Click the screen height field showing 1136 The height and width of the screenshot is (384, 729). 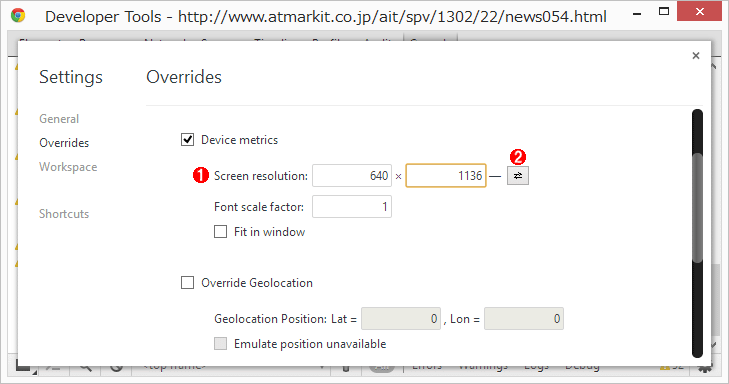tap(446, 176)
